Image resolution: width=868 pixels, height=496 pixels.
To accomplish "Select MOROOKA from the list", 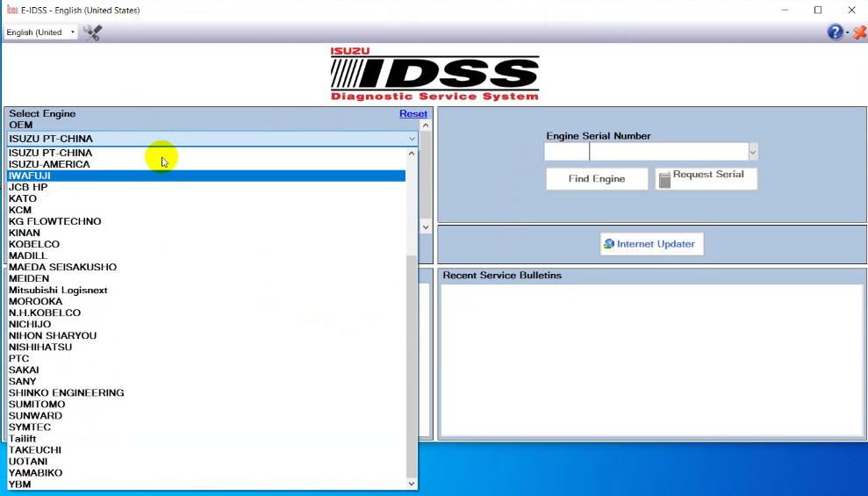I will pos(206,302).
